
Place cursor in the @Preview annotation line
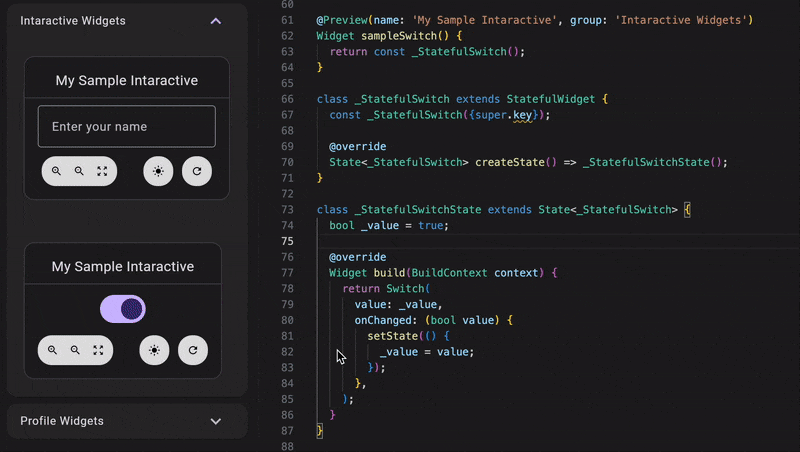[534, 20]
